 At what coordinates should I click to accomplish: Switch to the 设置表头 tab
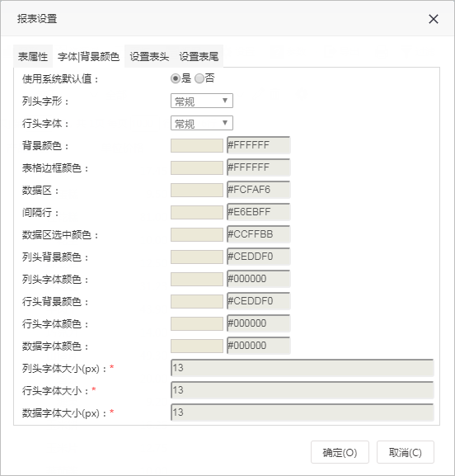click(x=149, y=56)
